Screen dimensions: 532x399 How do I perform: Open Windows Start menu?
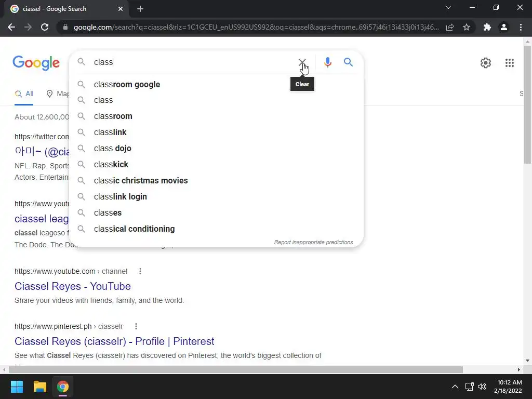pos(17,387)
